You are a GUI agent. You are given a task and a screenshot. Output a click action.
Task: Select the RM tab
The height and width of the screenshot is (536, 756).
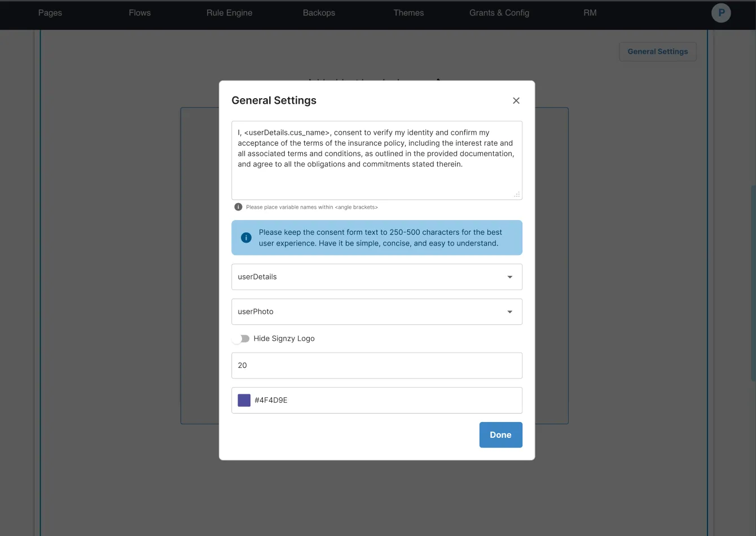coord(590,13)
